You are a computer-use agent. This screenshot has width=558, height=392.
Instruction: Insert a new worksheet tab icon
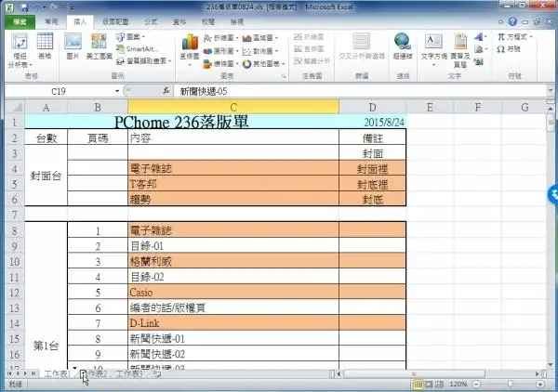(157, 373)
